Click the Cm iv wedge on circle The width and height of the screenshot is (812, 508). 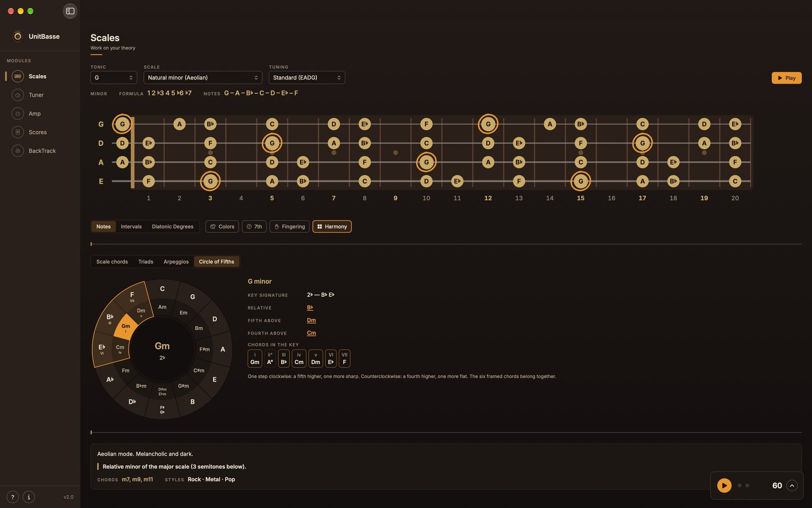pyautogui.click(x=120, y=349)
